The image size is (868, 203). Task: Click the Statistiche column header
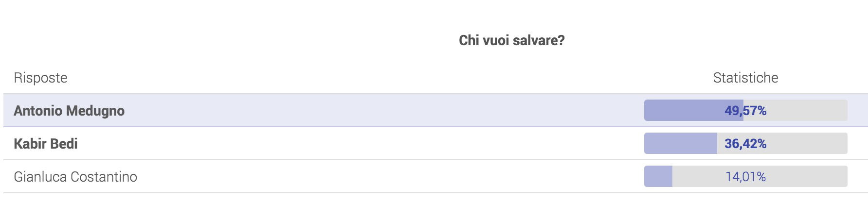click(x=745, y=78)
